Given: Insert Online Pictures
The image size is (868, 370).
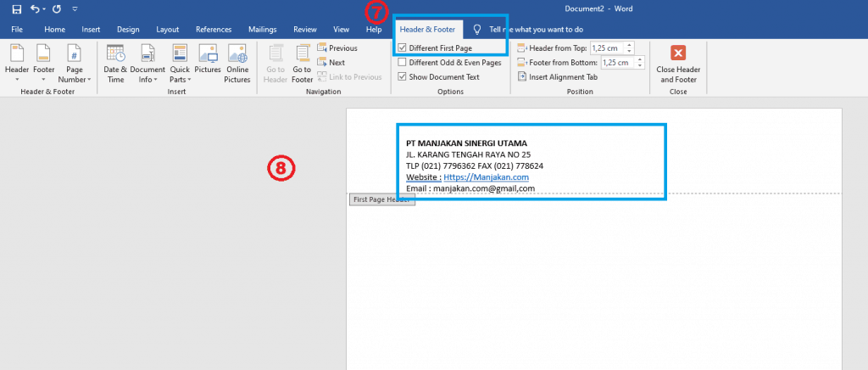Looking at the screenshot, I should coord(237,63).
